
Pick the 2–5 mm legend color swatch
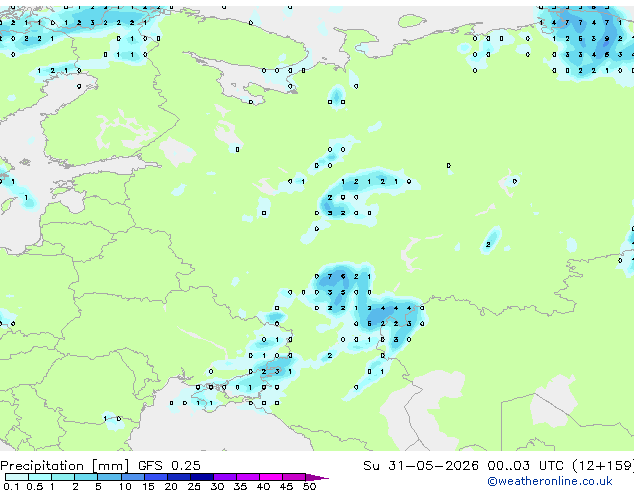click(x=86, y=477)
